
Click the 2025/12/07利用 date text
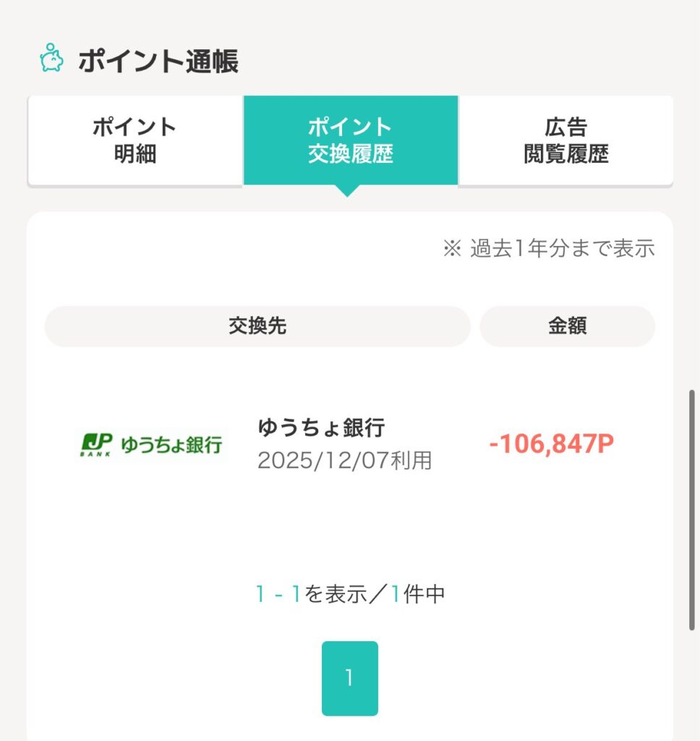[x=344, y=461]
